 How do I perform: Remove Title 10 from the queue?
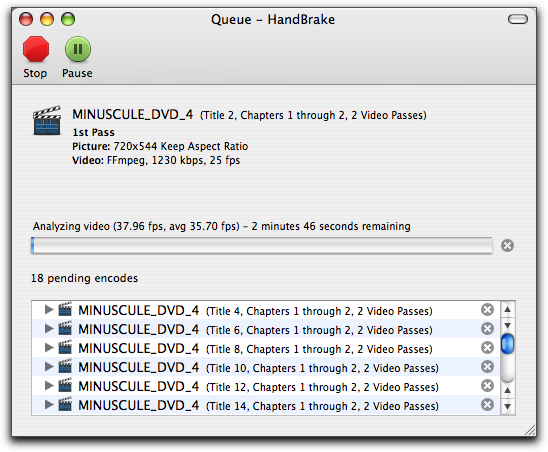click(x=487, y=366)
